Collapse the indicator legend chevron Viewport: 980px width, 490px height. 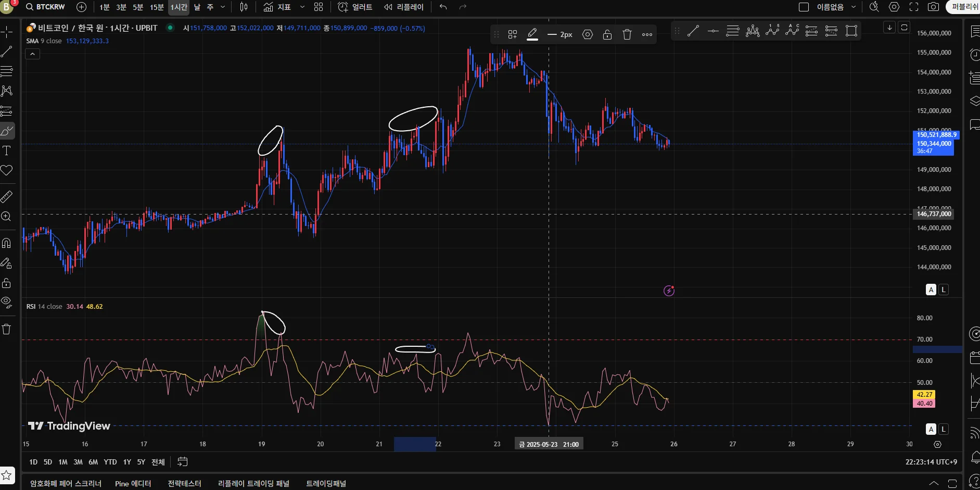pyautogui.click(x=32, y=54)
